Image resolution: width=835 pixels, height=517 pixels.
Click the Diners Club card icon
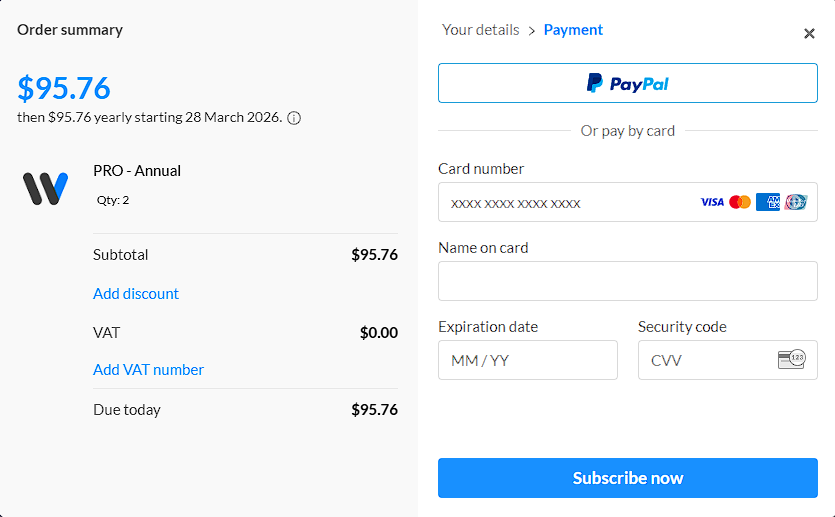coord(796,202)
